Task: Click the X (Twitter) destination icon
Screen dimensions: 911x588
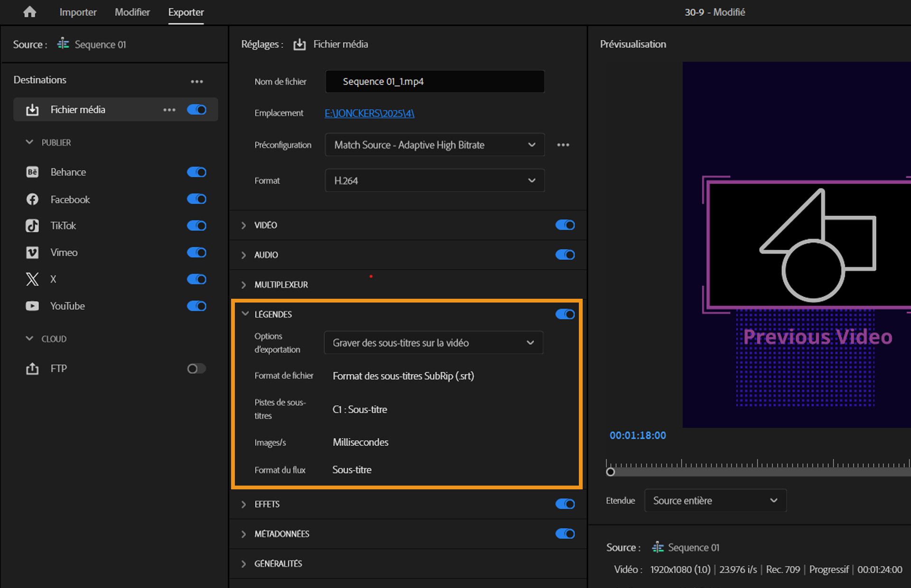Action: tap(32, 279)
